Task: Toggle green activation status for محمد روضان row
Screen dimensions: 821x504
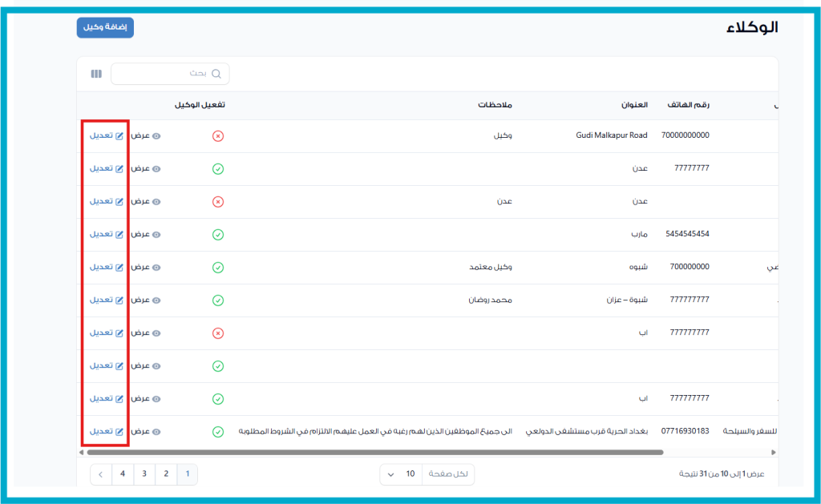Action: point(217,300)
